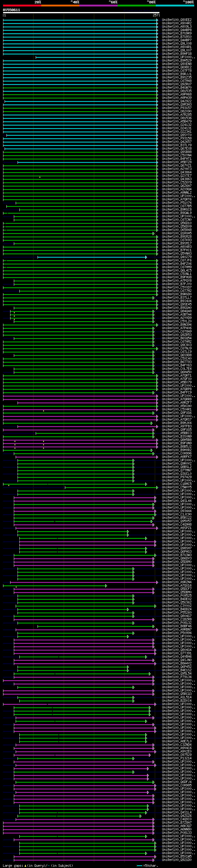Select subject label UniRef100_C5X4R1
197x868 pixels.
coord(177,410)
